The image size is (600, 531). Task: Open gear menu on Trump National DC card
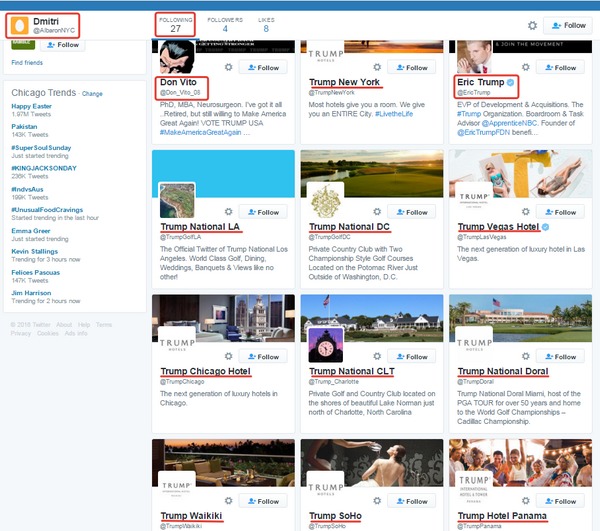tap(377, 212)
